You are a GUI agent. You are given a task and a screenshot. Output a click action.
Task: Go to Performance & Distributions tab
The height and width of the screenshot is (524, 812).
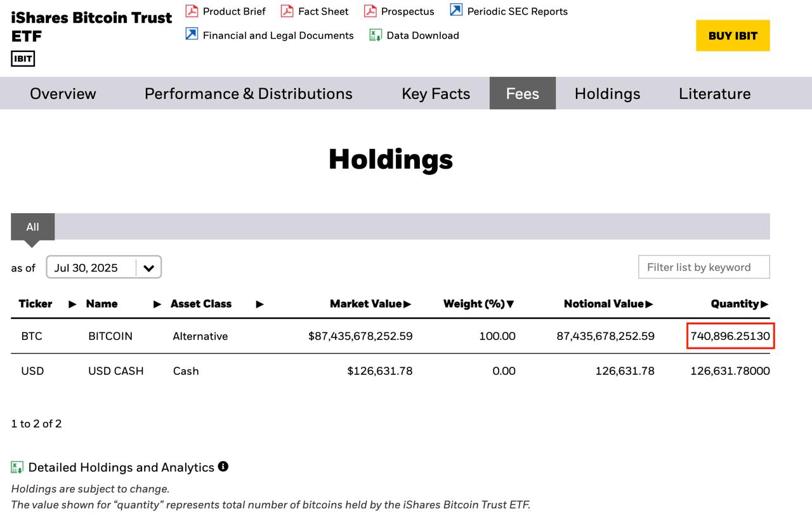(248, 93)
